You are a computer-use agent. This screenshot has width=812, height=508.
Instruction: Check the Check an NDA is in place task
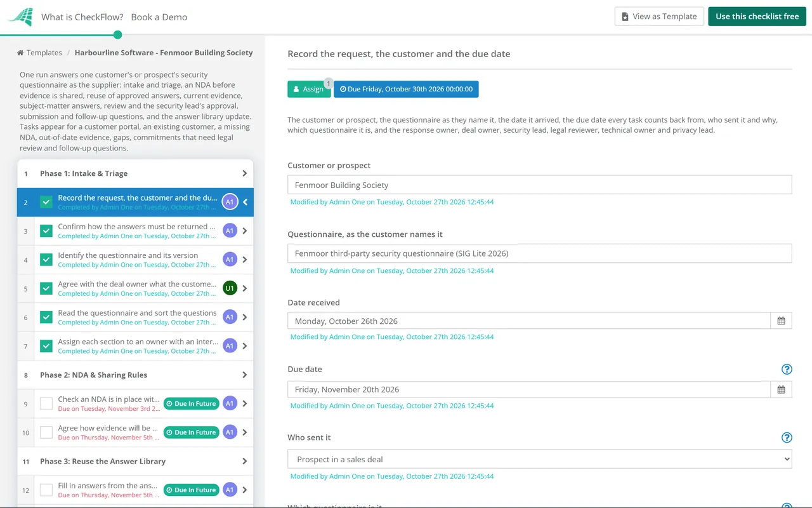tap(46, 403)
